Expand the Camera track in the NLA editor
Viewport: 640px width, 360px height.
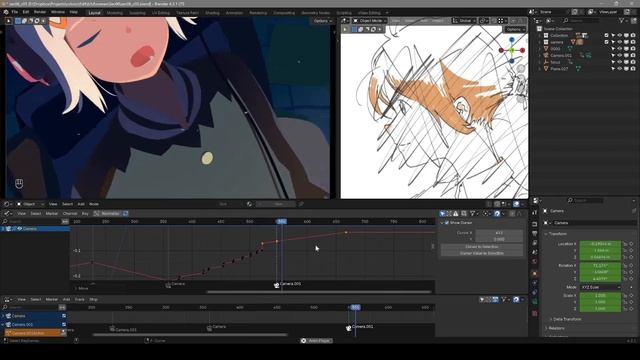click(3, 316)
